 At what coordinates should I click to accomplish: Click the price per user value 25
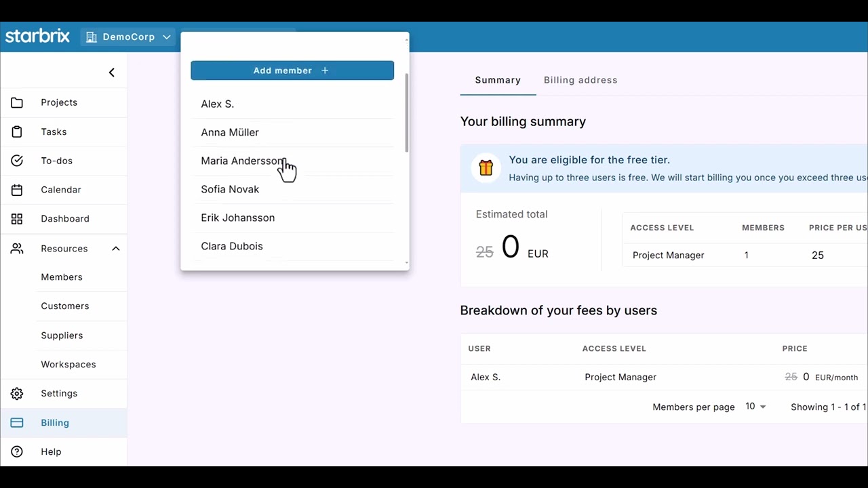pos(818,256)
